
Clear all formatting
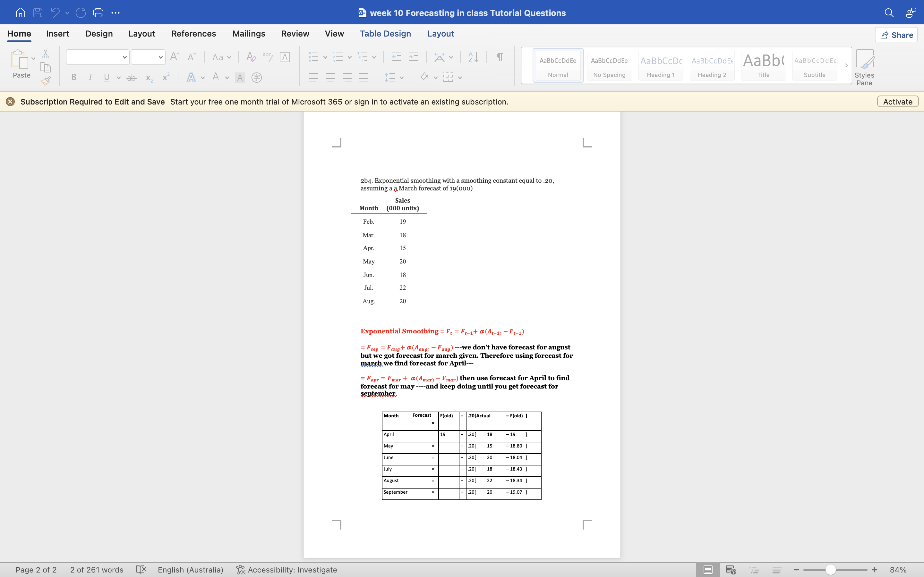click(251, 57)
